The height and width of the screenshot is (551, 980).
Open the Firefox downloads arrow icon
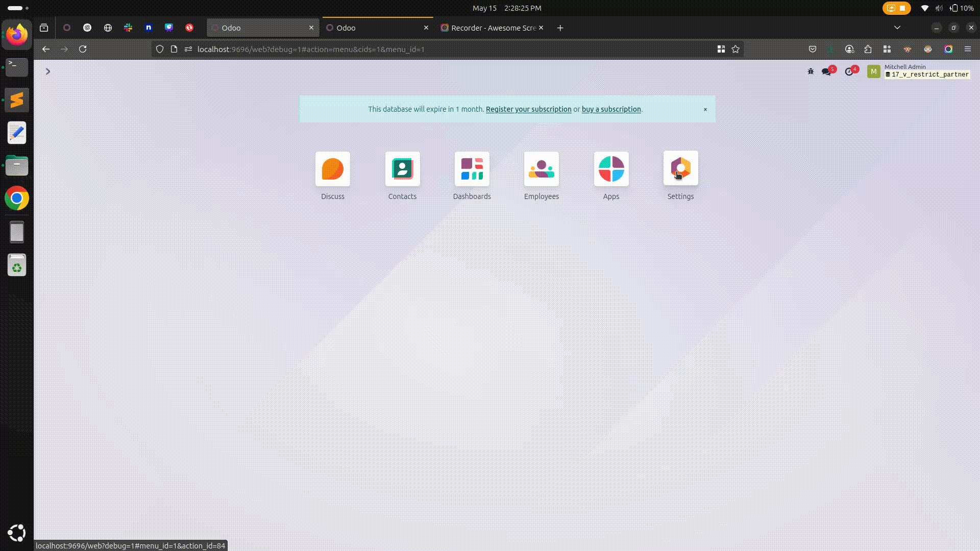(831, 49)
